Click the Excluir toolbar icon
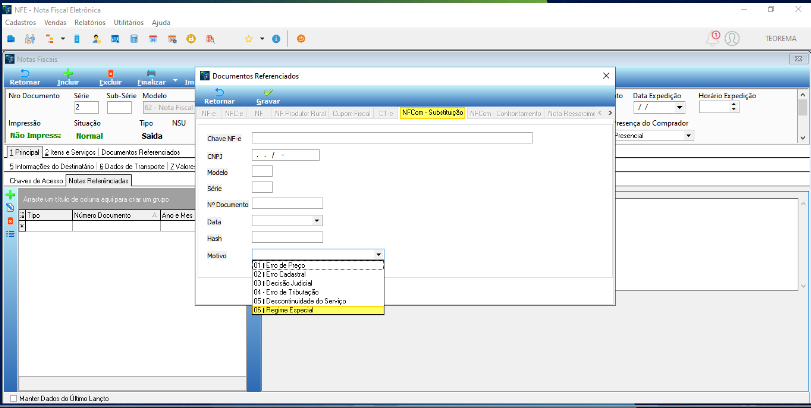Image resolution: width=811 pixels, height=408 pixels. (x=110, y=73)
